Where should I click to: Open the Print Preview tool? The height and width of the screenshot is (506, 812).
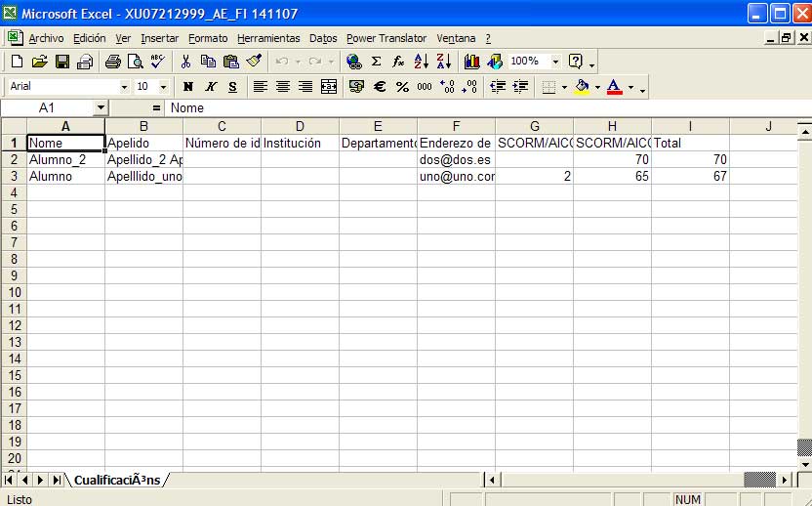click(135, 62)
